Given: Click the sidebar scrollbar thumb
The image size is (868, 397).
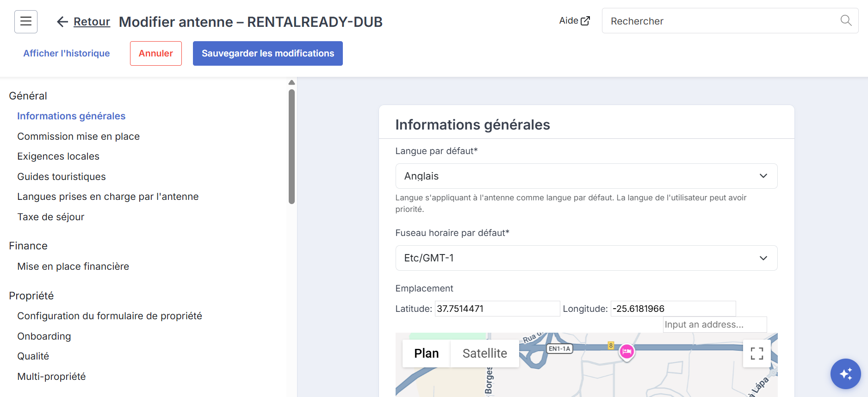Looking at the screenshot, I should coord(291,146).
